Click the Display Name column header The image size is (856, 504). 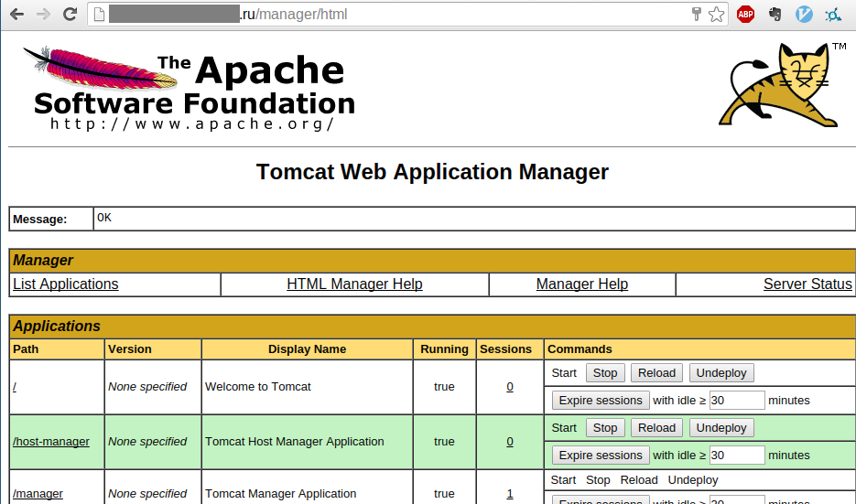tap(307, 349)
